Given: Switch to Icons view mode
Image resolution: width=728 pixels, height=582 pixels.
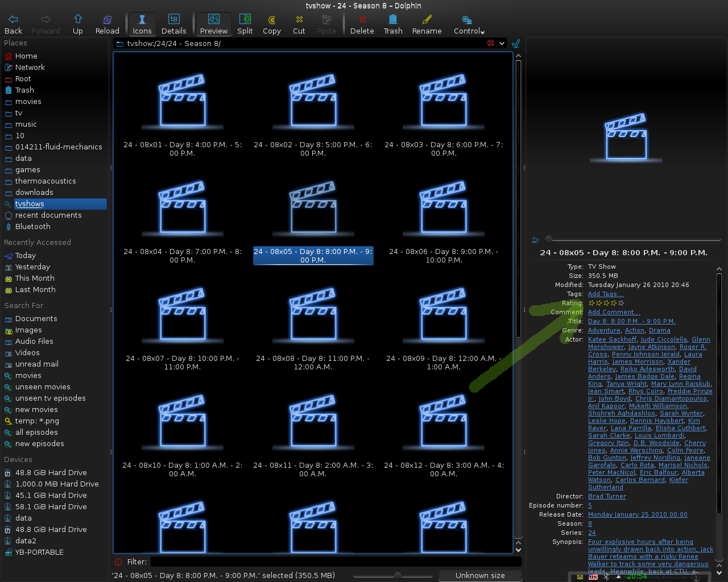Looking at the screenshot, I should [142, 24].
